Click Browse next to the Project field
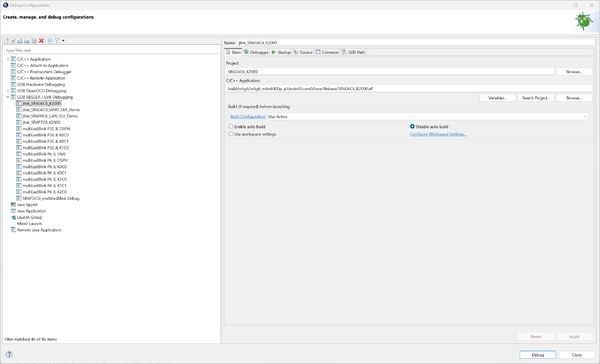 coord(574,72)
